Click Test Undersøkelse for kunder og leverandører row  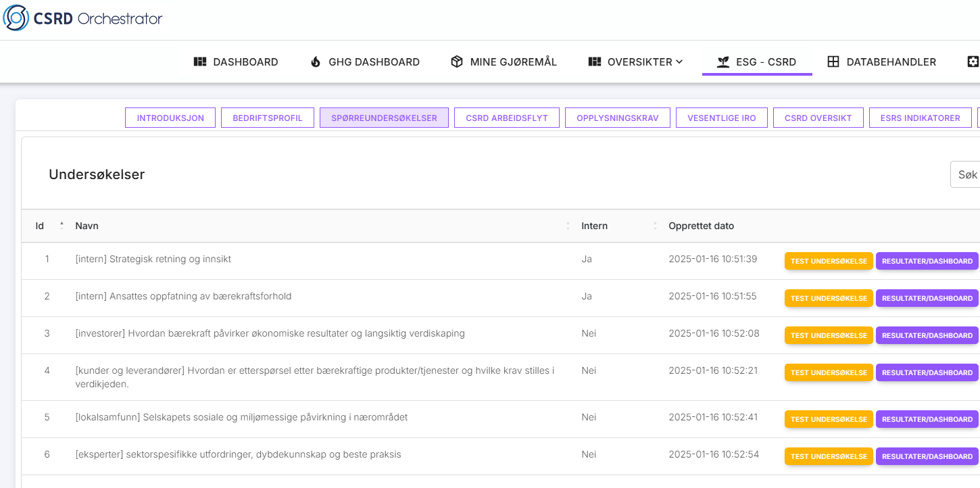pos(829,372)
